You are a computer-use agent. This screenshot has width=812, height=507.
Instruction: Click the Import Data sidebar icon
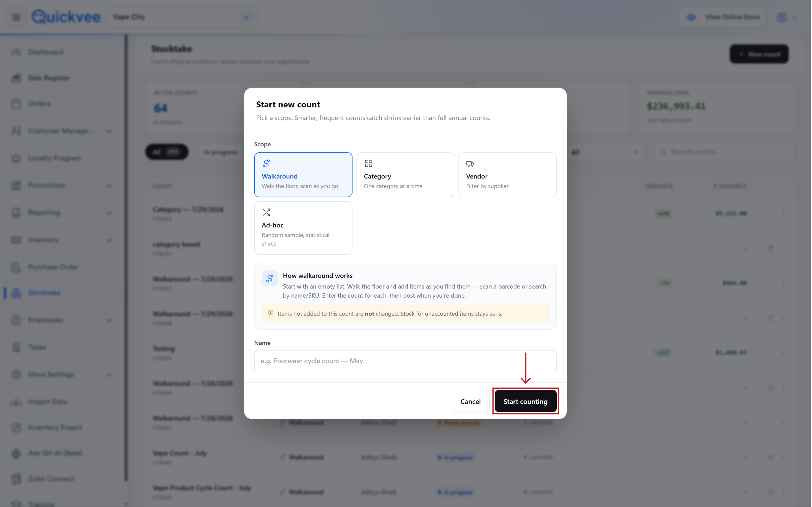(16, 402)
